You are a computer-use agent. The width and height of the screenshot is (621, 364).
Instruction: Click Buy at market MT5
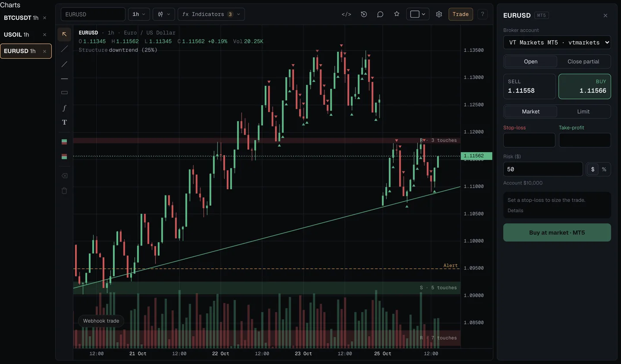[x=557, y=232]
